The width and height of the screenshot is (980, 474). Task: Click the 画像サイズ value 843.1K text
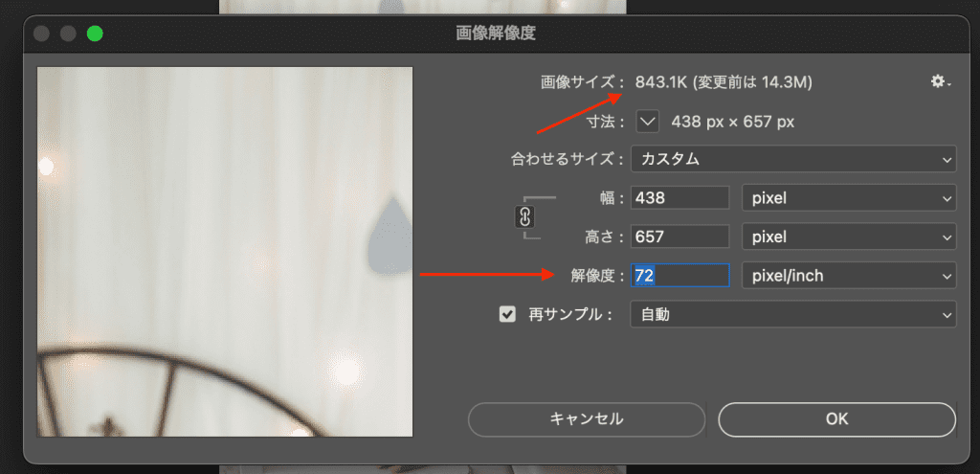click(661, 82)
